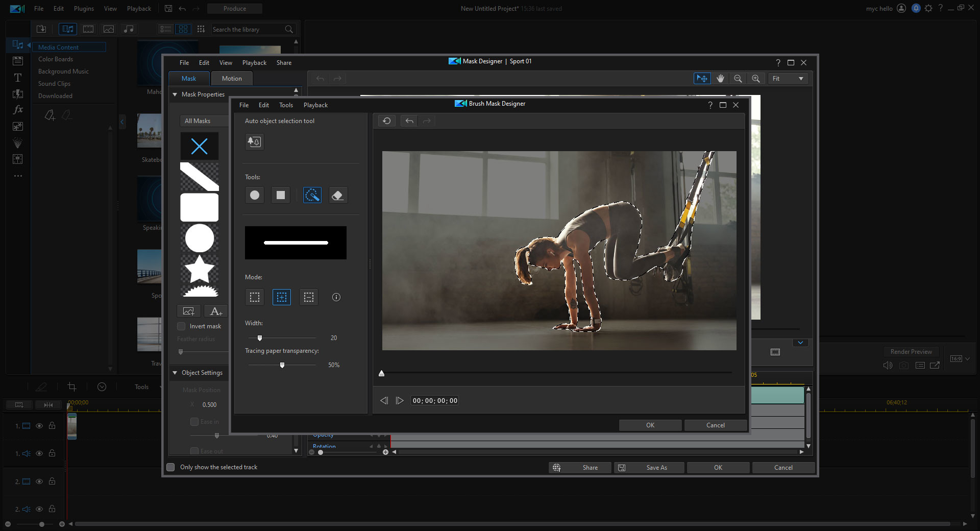Select the hand pan tool in Mask Designer
This screenshot has width=980, height=531.
[720, 78]
